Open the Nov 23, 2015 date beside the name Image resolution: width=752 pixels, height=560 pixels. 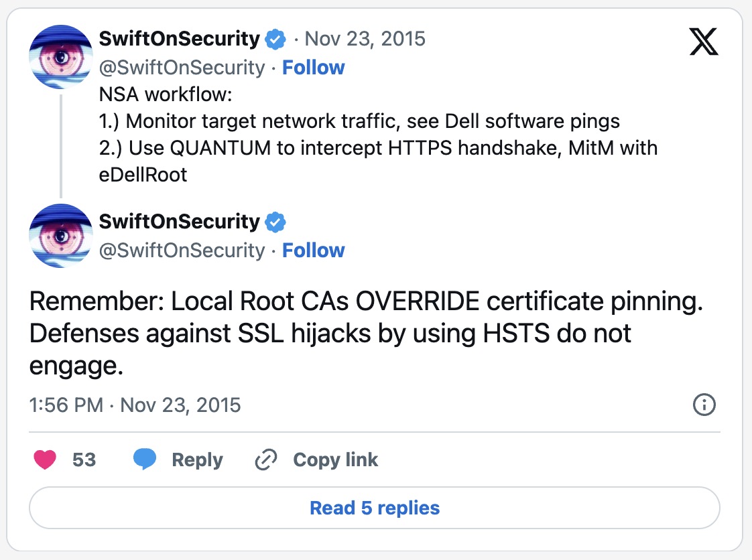coord(365,39)
